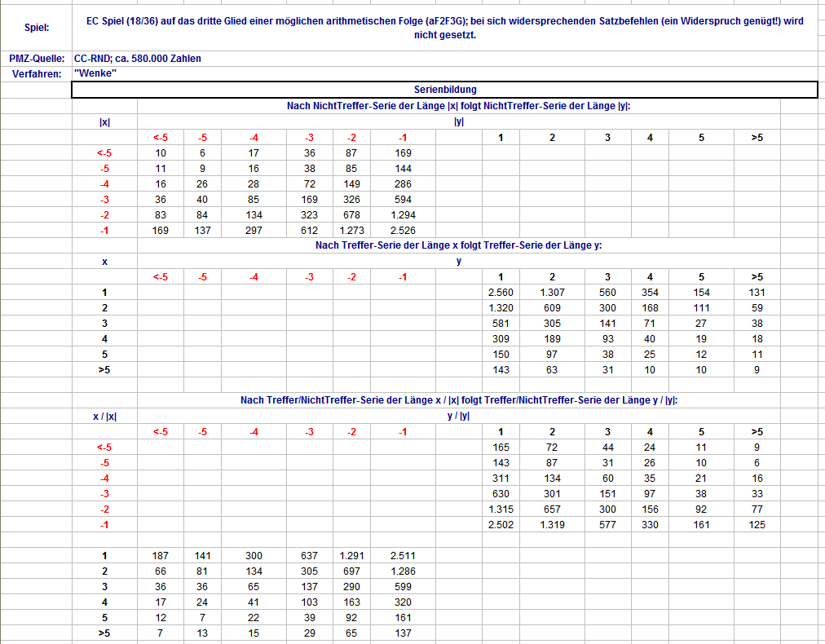Screen dimensions: 825x644
Task: Select the cell containing 560
Action: point(607,293)
